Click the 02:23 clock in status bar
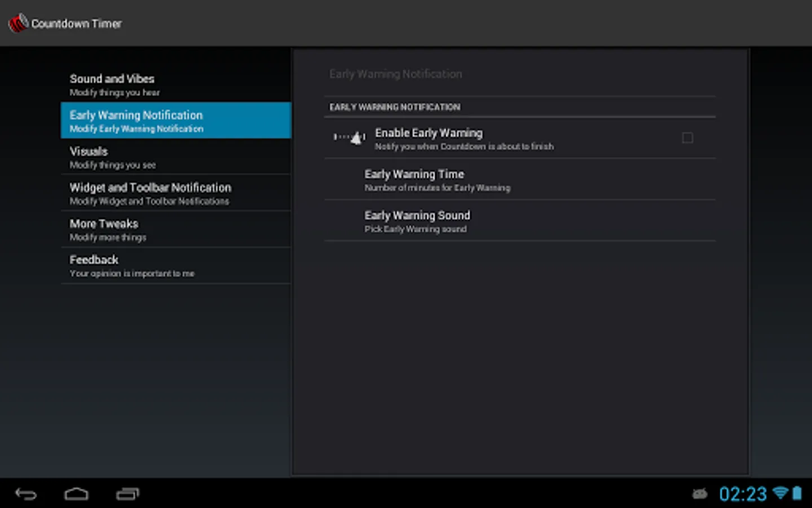This screenshot has width=812, height=508. click(x=743, y=494)
